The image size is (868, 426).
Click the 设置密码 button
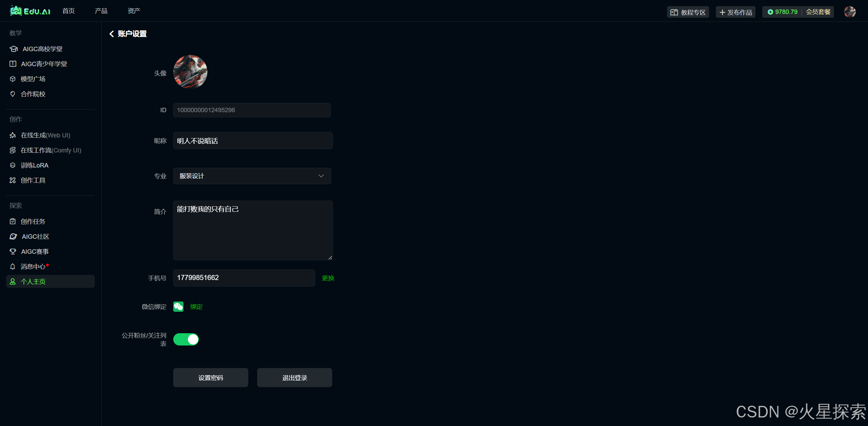210,378
